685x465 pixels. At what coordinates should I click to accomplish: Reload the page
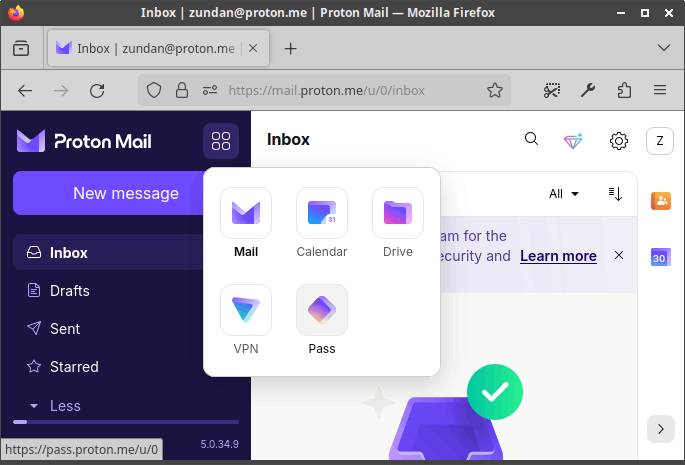[97, 90]
